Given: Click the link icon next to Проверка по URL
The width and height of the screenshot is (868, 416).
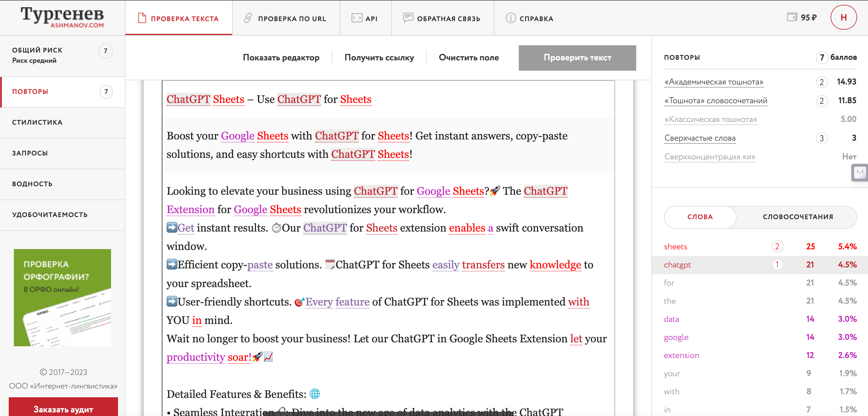Looking at the screenshot, I should [x=248, y=18].
